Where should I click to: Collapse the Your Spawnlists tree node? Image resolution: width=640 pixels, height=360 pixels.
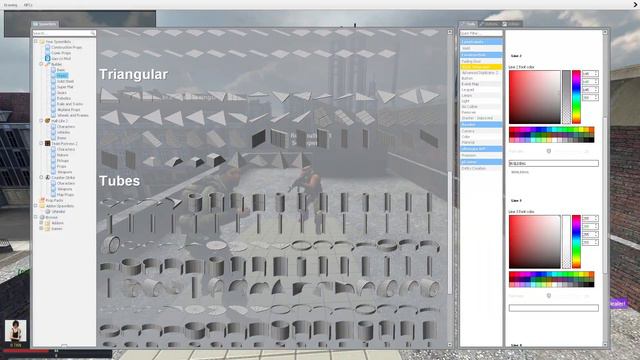click(x=36, y=41)
